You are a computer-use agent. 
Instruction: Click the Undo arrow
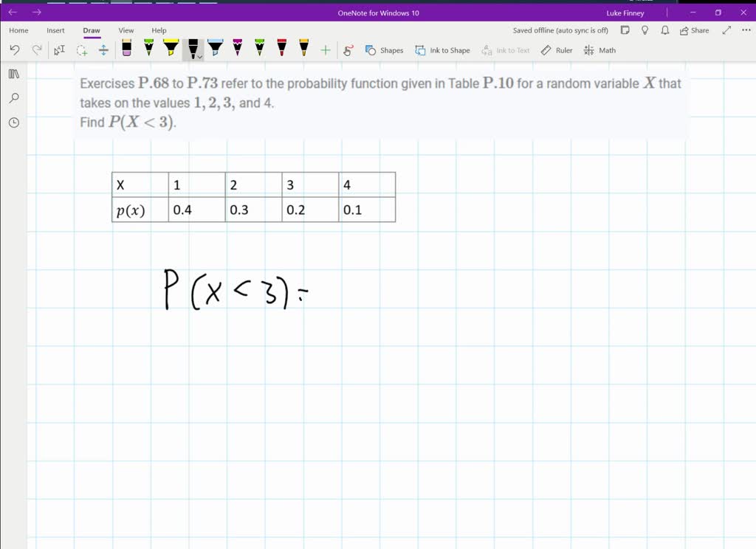tap(15, 49)
